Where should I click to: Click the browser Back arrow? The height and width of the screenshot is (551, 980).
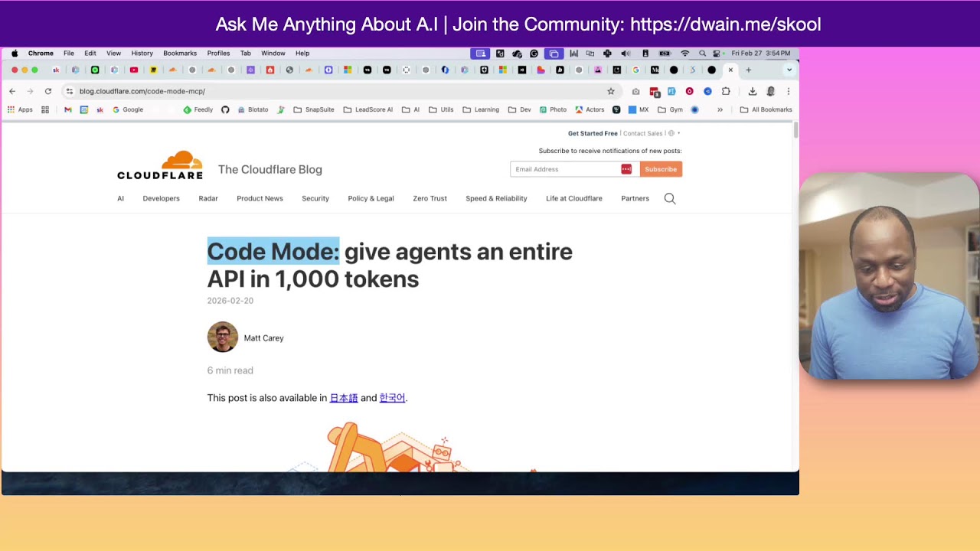(12, 91)
